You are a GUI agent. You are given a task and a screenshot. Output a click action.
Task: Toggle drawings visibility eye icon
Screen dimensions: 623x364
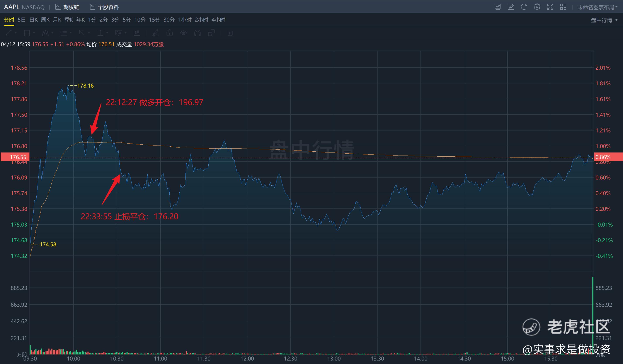click(x=184, y=33)
